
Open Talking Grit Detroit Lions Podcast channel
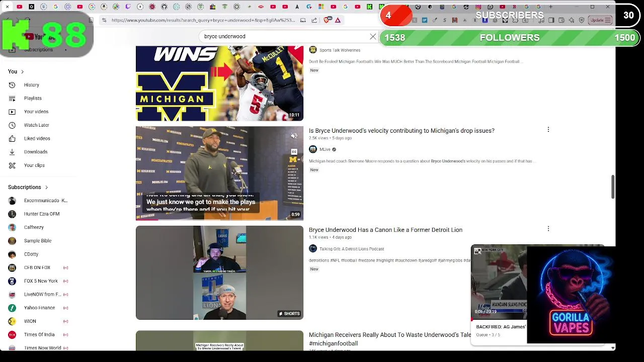[352, 249]
